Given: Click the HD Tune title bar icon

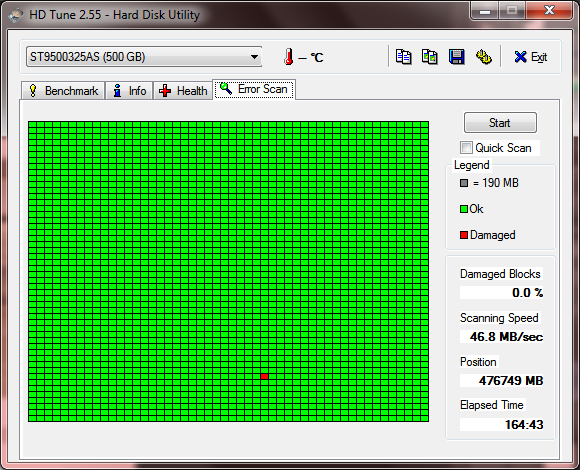Looking at the screenshot, I should pyautogui.click(x=15, y=16).
